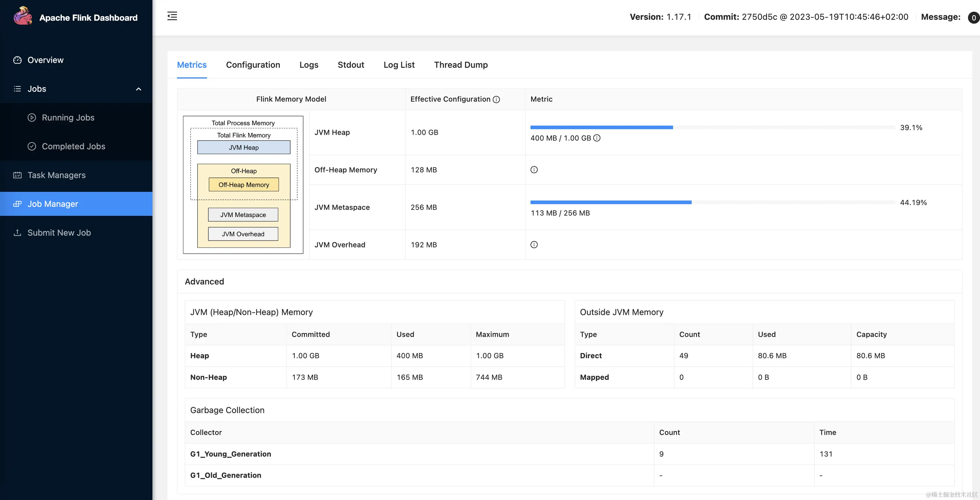Image resolution: width=980 pixels, height=500 pixels.
Task: Click the G1_Old_Generation collector row
Action: click(569, 475)
